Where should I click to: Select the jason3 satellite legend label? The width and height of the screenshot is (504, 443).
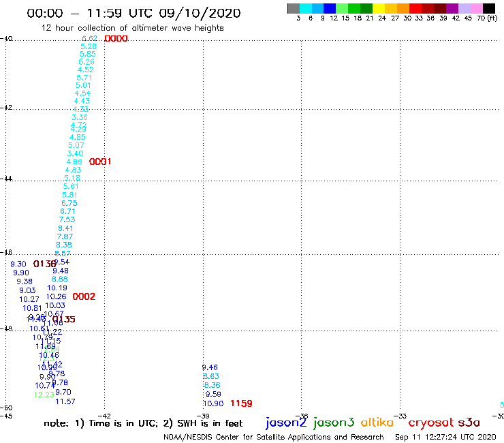(x=334, y=423)
